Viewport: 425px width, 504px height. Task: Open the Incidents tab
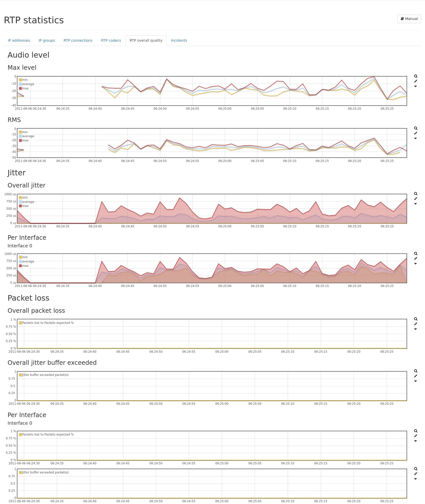[x=179, y=40]
